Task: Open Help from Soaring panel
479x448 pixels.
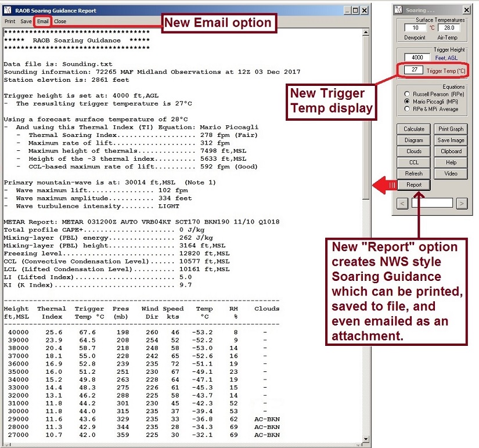Action: 451,162
